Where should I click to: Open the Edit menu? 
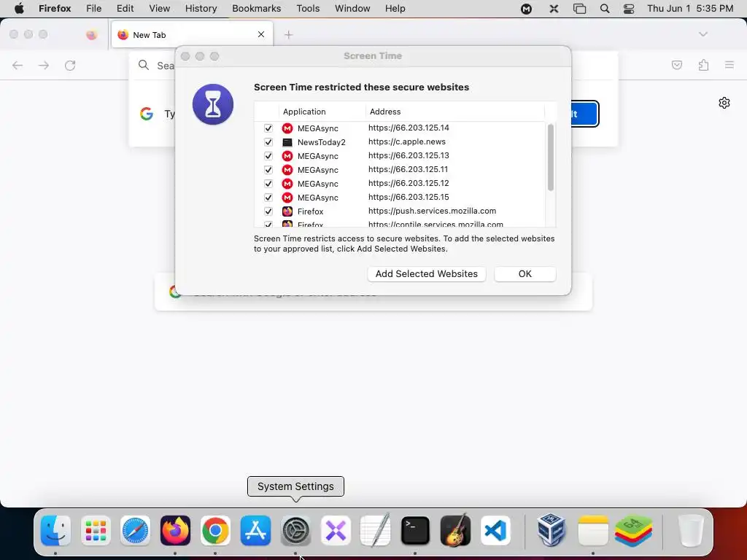click(125, 9)
